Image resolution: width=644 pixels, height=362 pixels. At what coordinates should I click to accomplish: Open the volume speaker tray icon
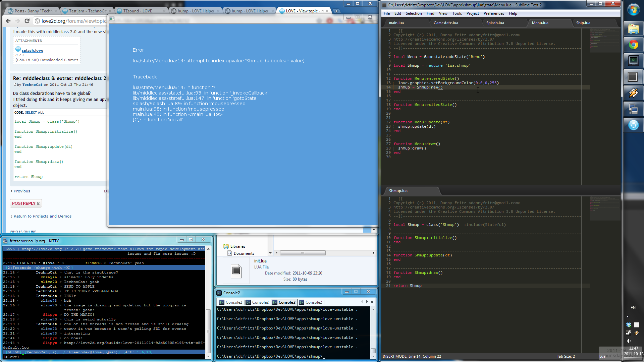pyautogui.click(x=629, y=341)
